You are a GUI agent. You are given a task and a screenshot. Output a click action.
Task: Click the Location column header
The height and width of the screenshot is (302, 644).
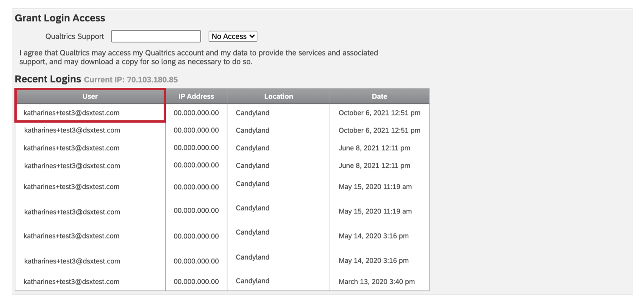point(278,97)
